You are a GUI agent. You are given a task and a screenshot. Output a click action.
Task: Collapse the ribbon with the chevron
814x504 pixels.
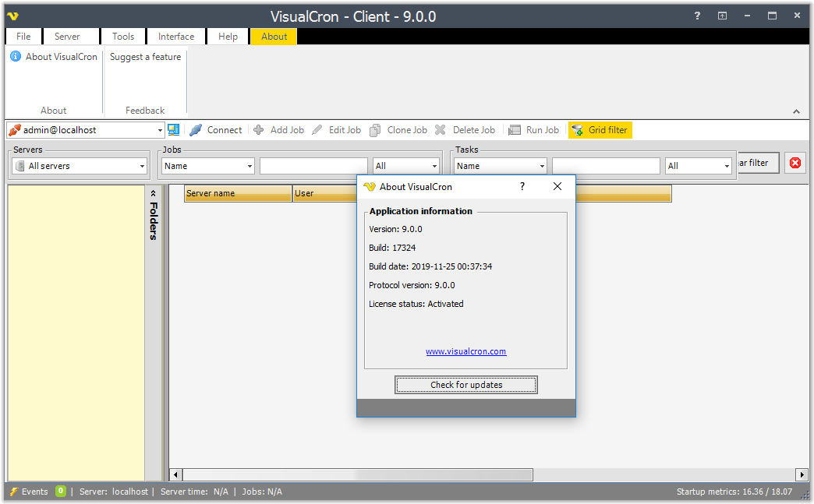tap(796, 111)
